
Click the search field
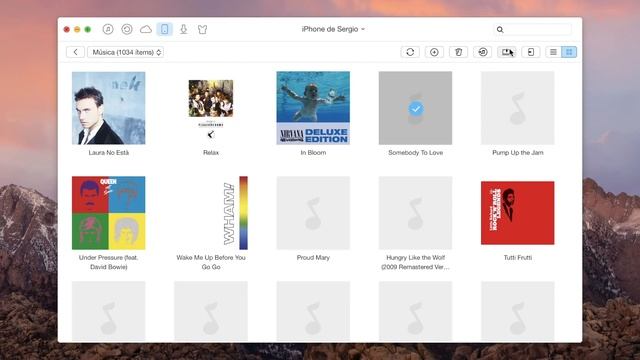533,29
